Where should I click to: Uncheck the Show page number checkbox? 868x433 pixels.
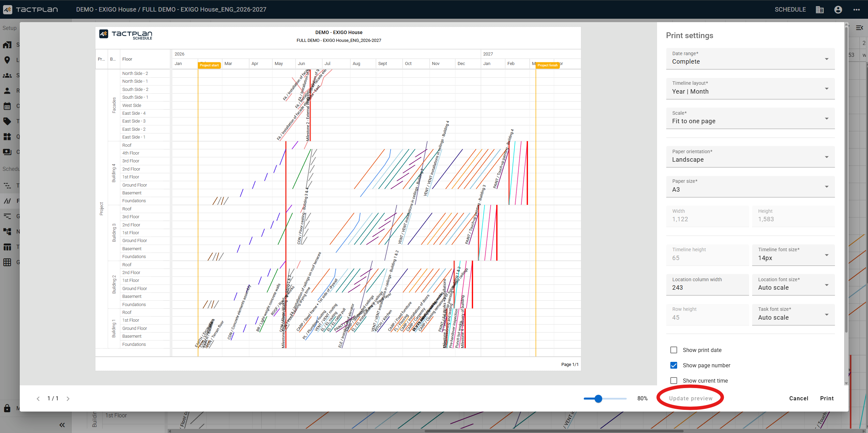tap(674, 365)
